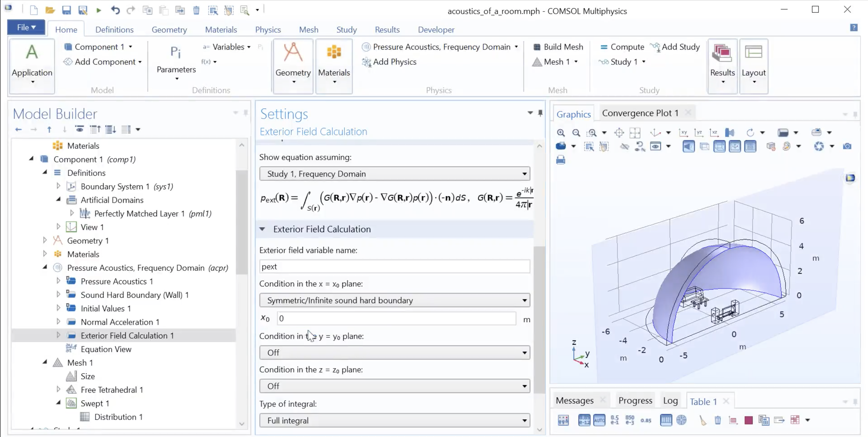Image resolution: width=868 pixels, height=437 pixels.
Task: Click the camera snapshot icon in Graphics toolbar
Action: [x=847, y=146]
